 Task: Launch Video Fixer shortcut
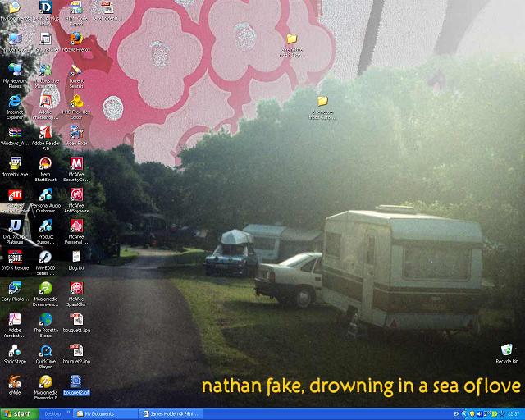pos(76,135)
